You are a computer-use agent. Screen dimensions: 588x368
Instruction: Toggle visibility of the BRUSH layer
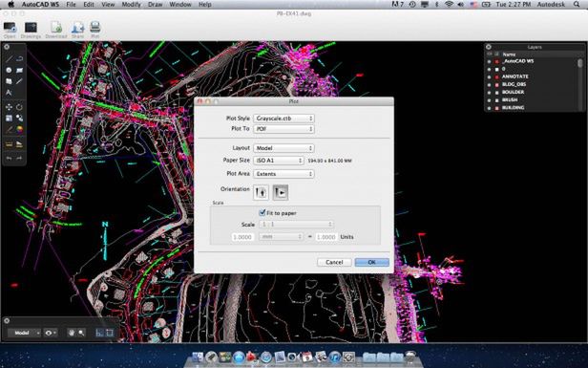point(489,100)
